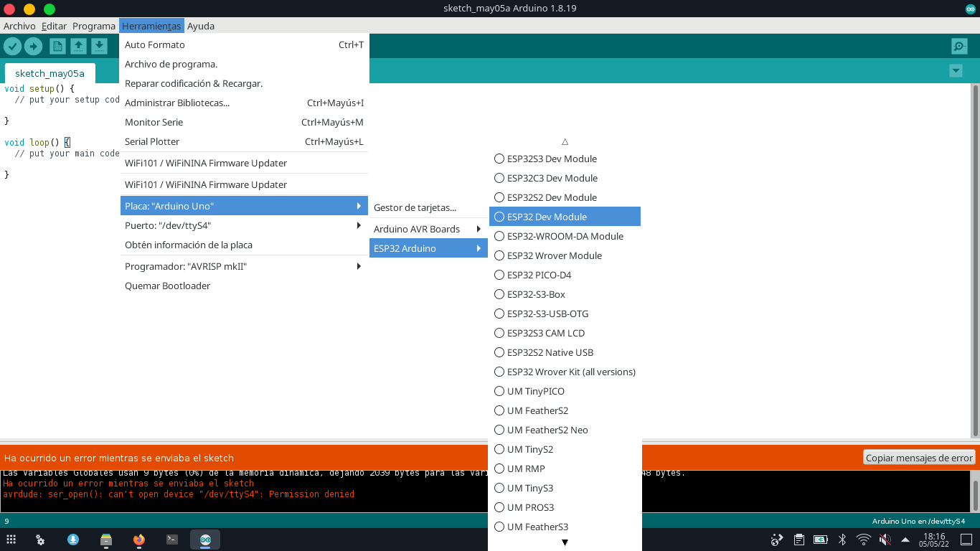The width and height of the screenshot is (980, 551).
Task: Select UM TinyPICO board
Action: coord(565,391)
